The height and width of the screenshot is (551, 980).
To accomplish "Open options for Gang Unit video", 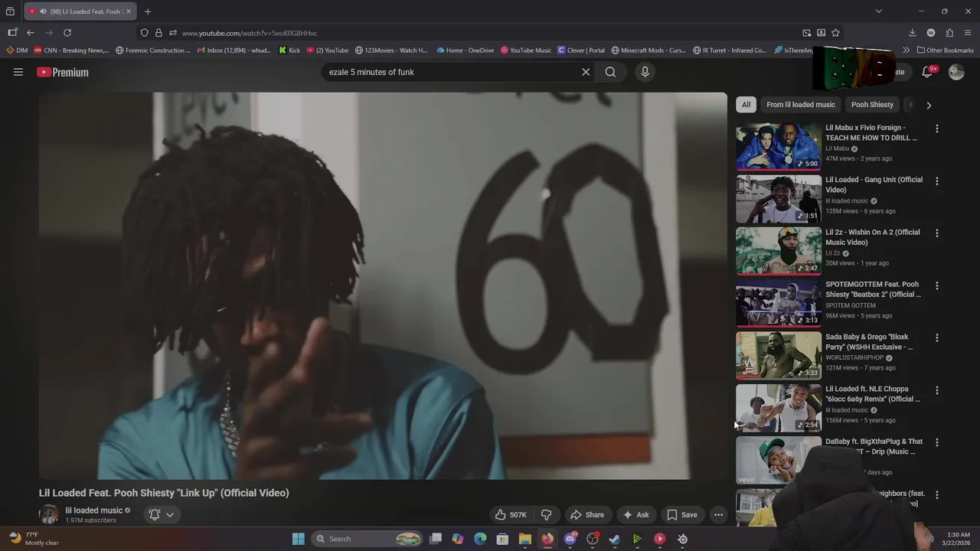I will (936, 181).
